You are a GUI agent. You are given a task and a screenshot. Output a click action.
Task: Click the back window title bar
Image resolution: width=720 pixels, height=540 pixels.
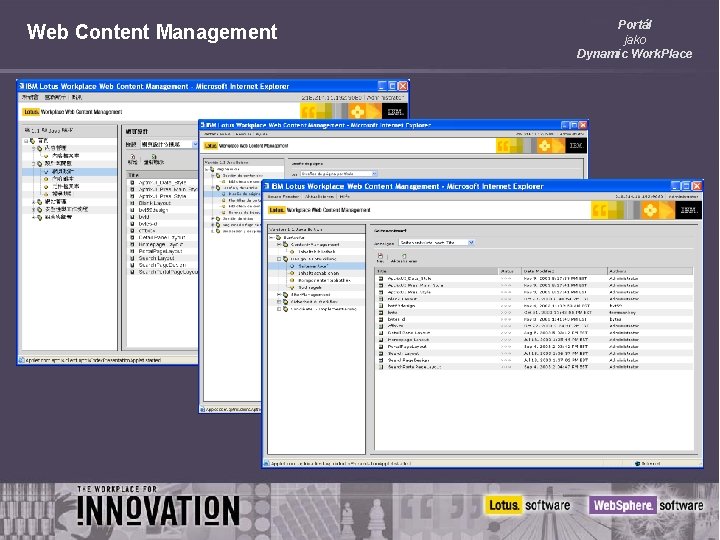[213, 86]
